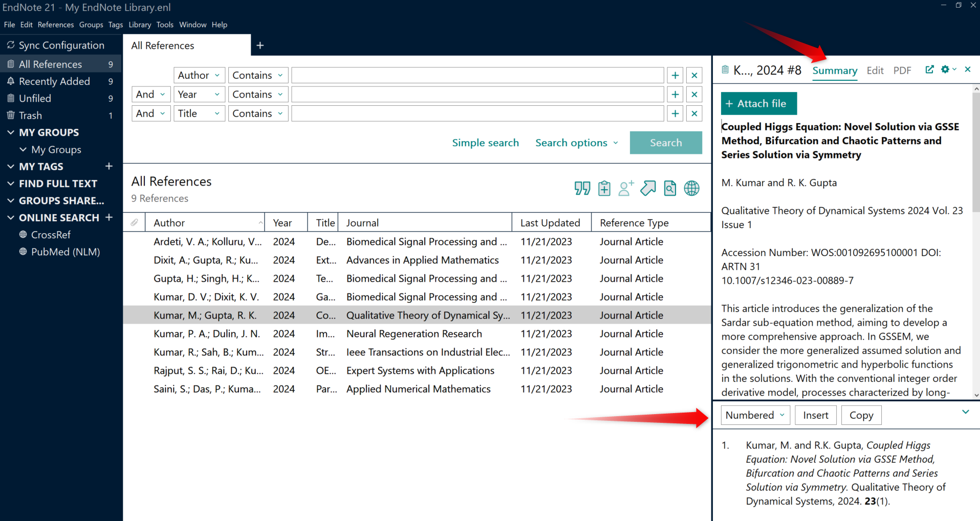Collapse the ONLINE SEARCH group section
The height and width of the screenshot is (521, 980).
pyautogui.click(x=11, y=218)
